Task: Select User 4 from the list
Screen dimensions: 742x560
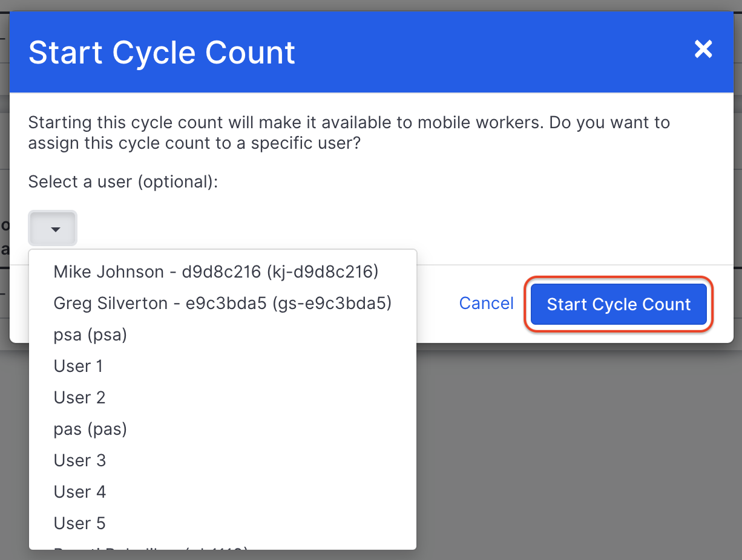Action: click(x=79, y=492)
